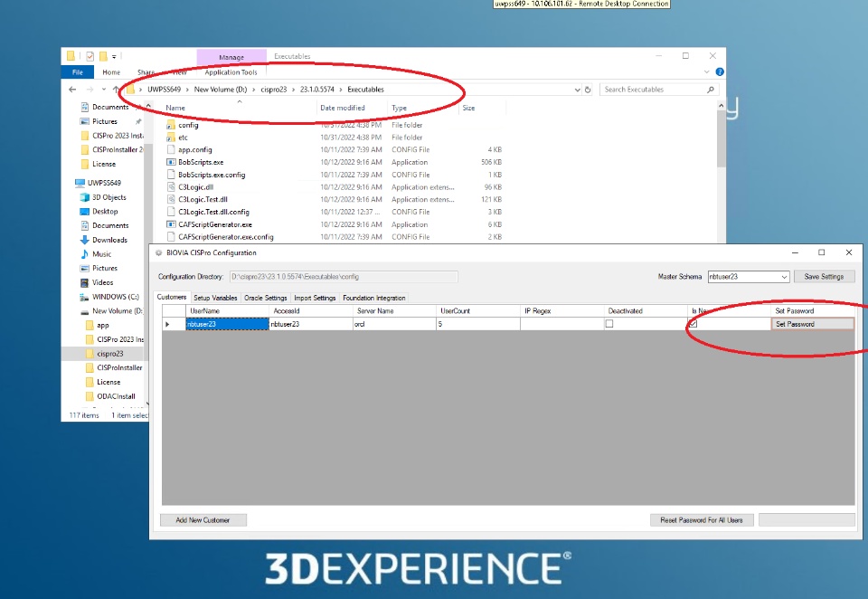Viewport: 868px width, 599px height.
Task: Select C3Logic.Test.dll.config in the file list
Action: [x=213, y=212]
